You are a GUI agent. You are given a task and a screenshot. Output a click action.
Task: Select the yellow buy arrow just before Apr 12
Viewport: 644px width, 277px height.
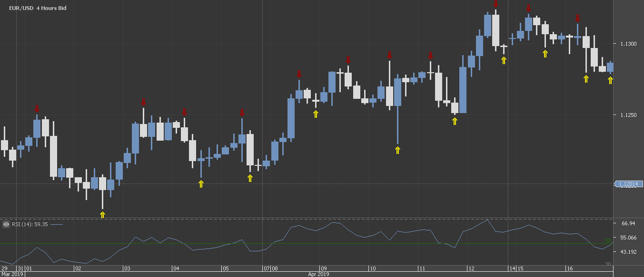[x=455, y=121]
